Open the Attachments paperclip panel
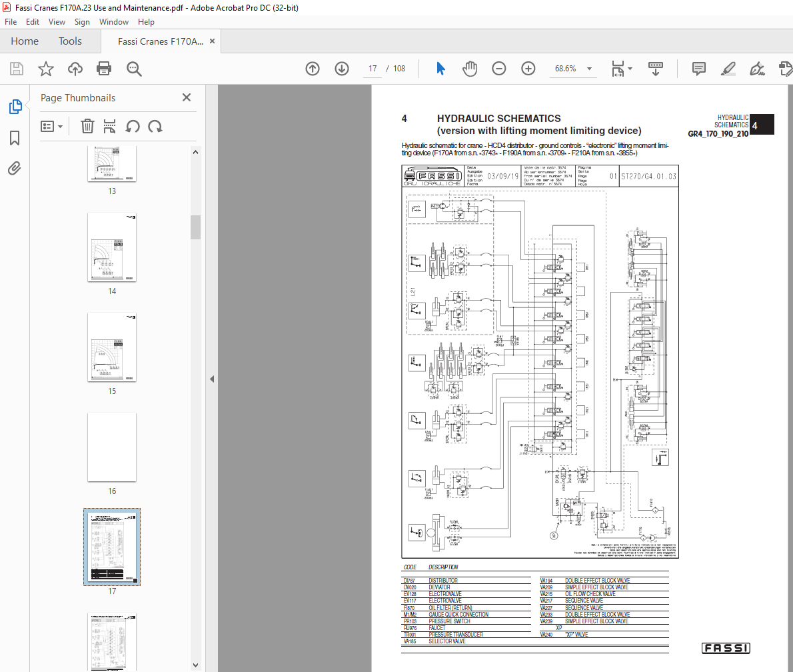Image resolution: width=793 pixels, height=672 pixels. coord(15,168)
